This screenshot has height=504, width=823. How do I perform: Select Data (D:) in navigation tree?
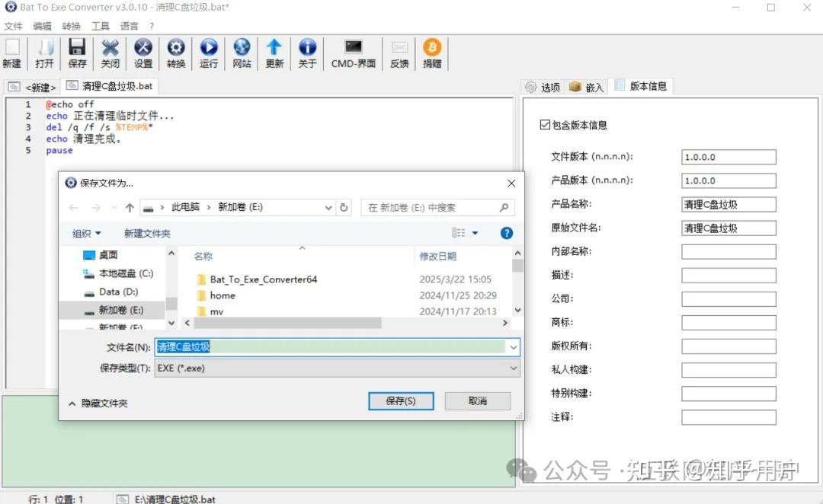click(x=110, y=292)
